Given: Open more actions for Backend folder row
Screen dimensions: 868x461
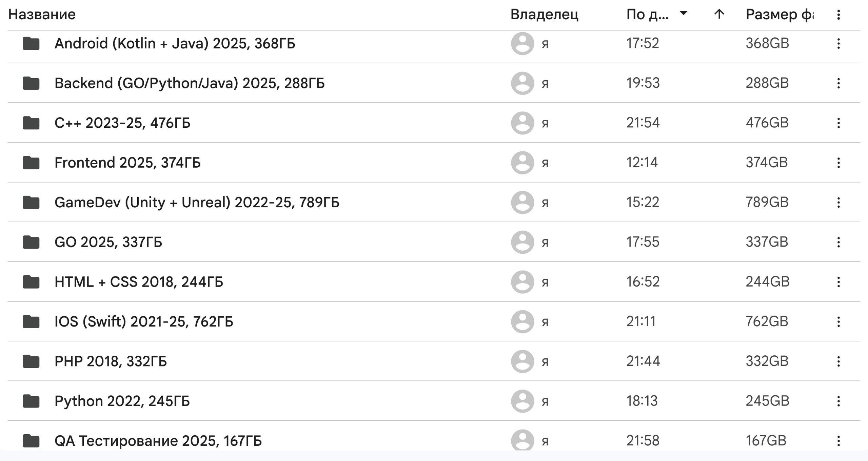Looking at the screenshot, I should click(838, 83).
